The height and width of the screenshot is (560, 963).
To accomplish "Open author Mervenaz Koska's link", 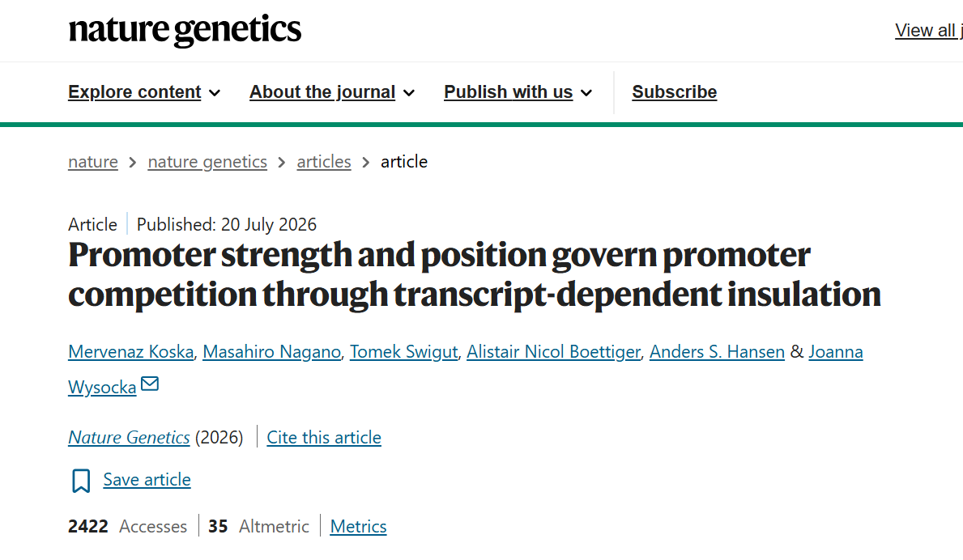I will [x=131, y=352].
